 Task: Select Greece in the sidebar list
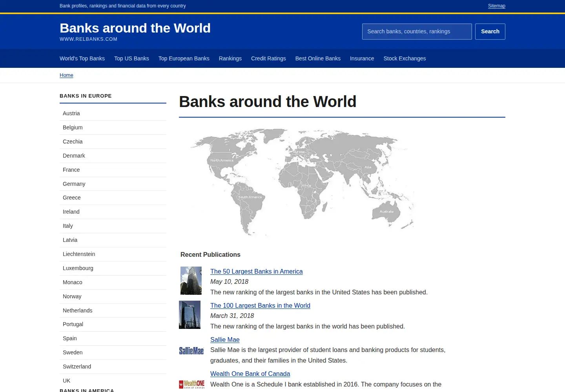(x=113, y=198)
